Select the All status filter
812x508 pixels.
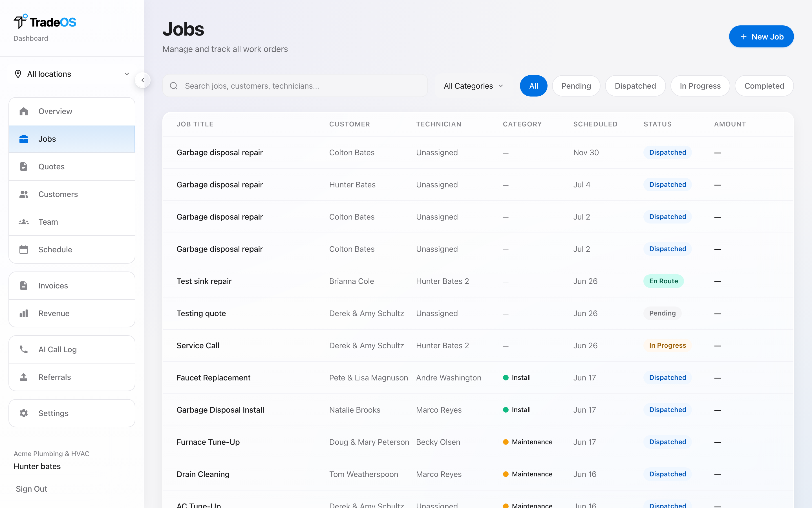coord(533,86)
